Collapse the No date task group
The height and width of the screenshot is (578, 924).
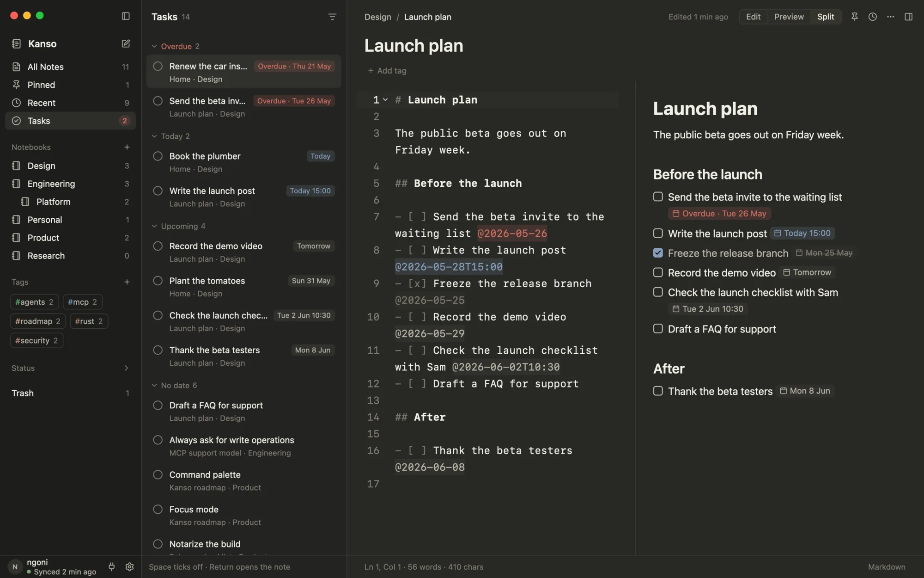click(x=154, y=385)
